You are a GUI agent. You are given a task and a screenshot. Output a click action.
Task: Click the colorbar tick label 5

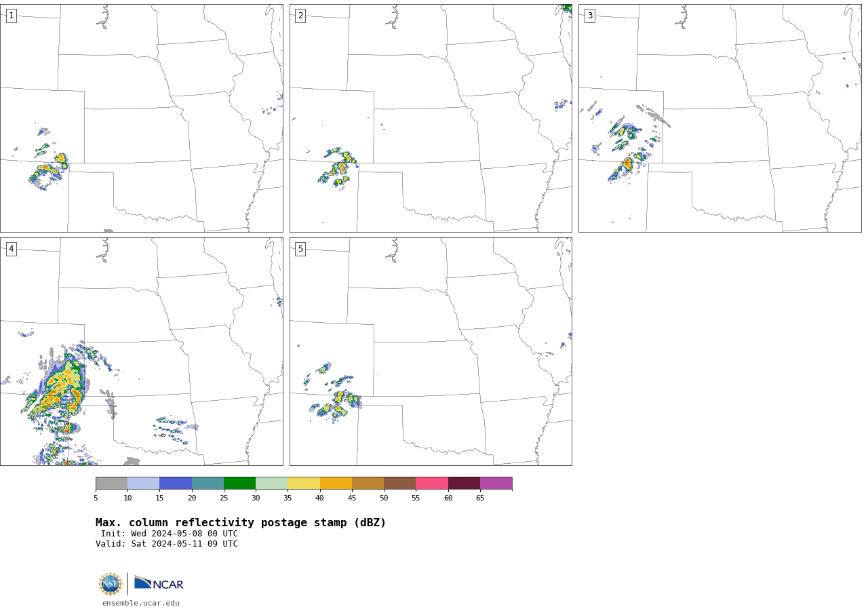[96, 498]
